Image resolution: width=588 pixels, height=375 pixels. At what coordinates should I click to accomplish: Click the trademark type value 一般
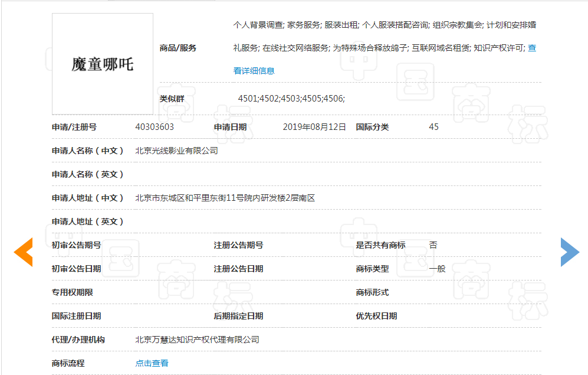437,269
